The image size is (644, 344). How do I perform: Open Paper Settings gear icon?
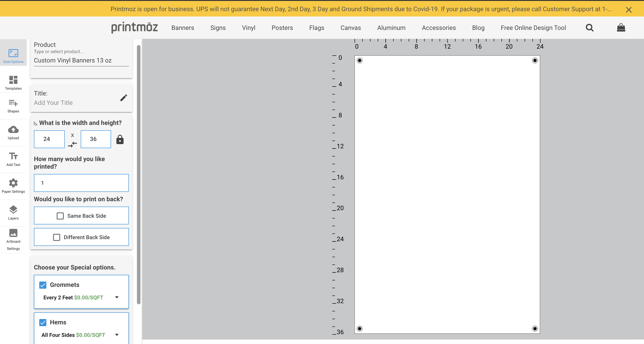pos(13,183)
